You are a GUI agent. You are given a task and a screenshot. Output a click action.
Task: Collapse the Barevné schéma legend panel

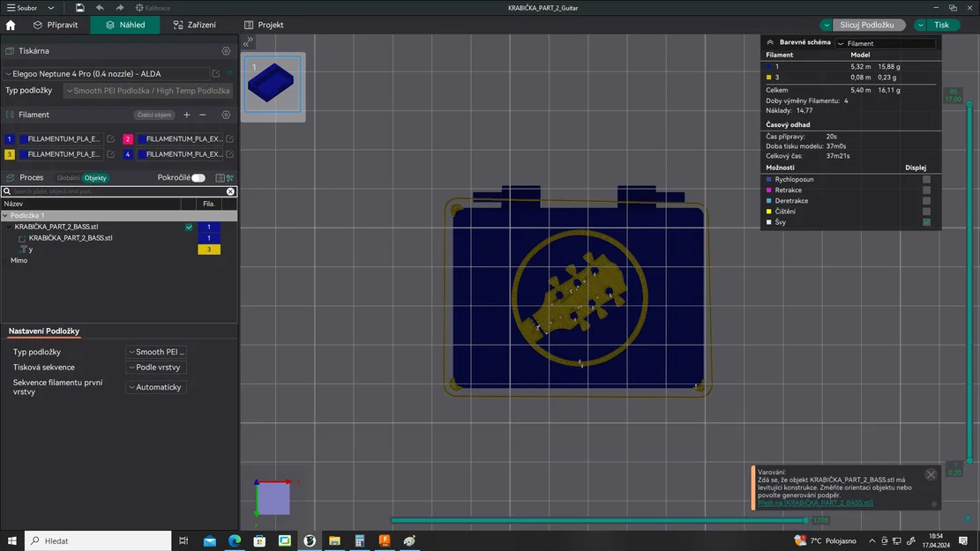tap(770, 42)
